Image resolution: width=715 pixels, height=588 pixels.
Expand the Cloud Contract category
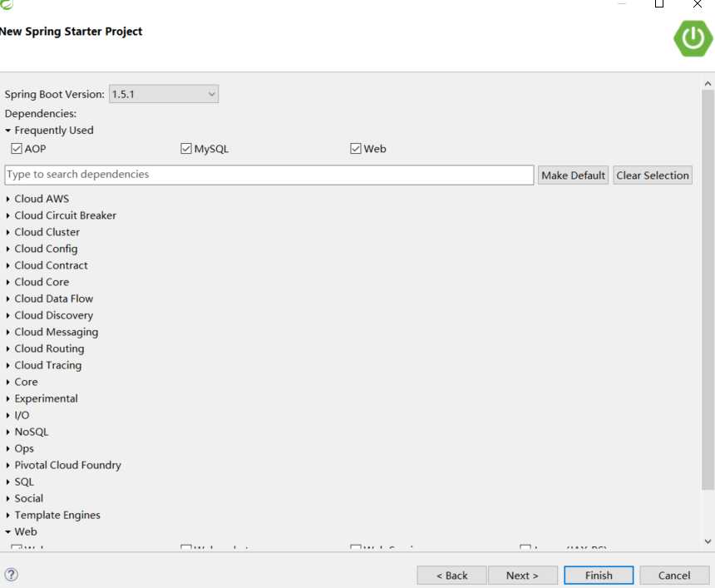tap(7, 265)
